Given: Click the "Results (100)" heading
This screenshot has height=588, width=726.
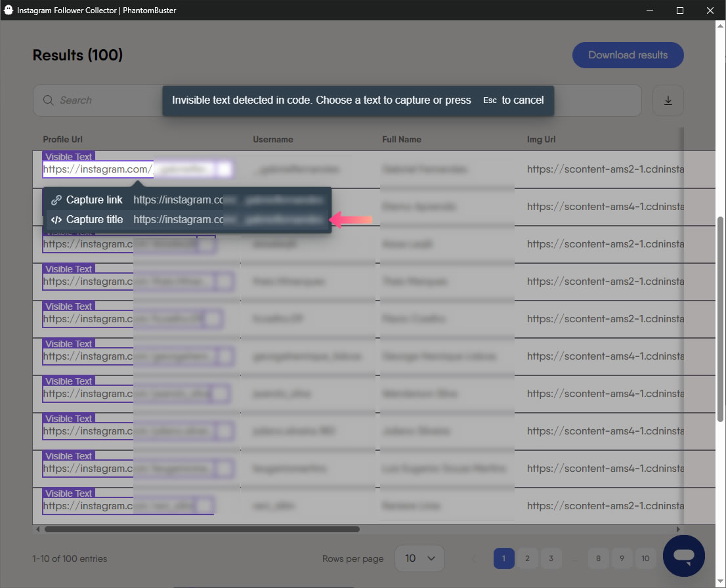Looking at the screenshot, I should (x=77, y=55).
